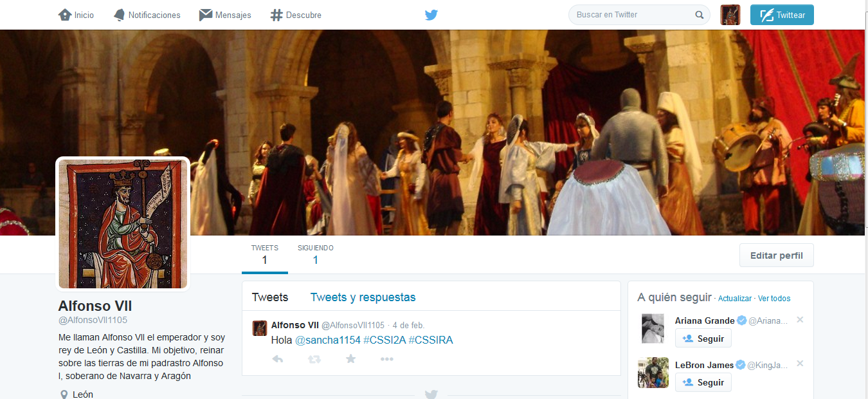Image resolution: width=868 pixels, height=399 pixels.
Task: Click Alfonso VII name in the tweet
Action: [295, 325]
